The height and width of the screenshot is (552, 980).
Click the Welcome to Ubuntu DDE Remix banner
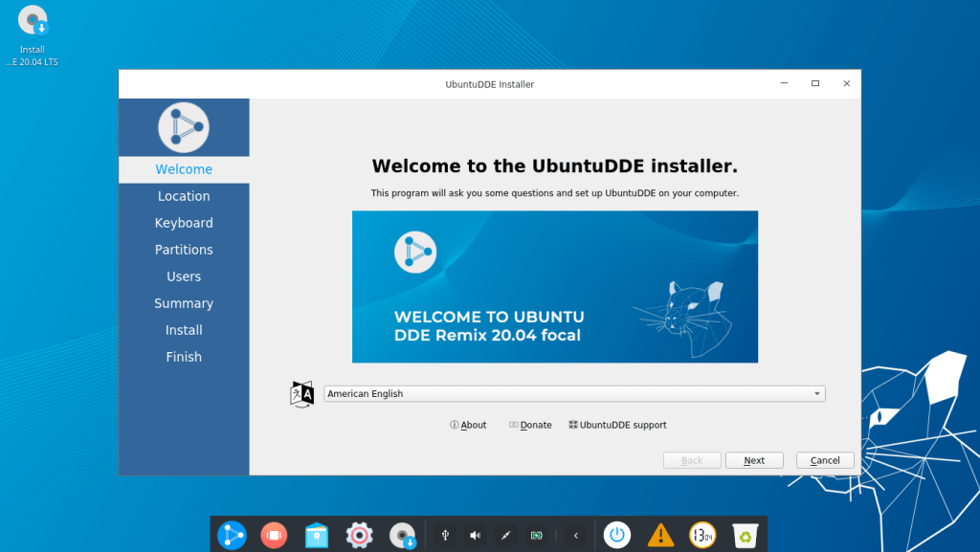(555, 287)
